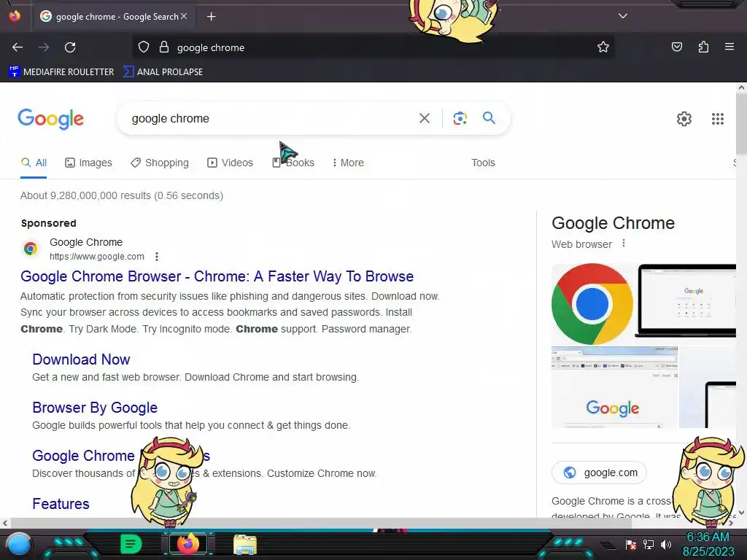
Task: Open a new browser tab
Action: click(x=211, y=17)
